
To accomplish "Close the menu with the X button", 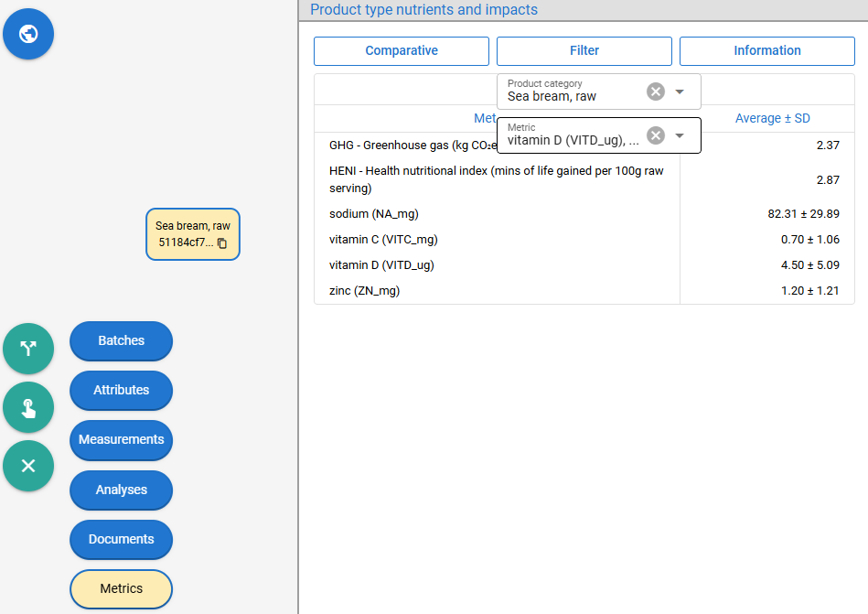I will tap(28, 466).
